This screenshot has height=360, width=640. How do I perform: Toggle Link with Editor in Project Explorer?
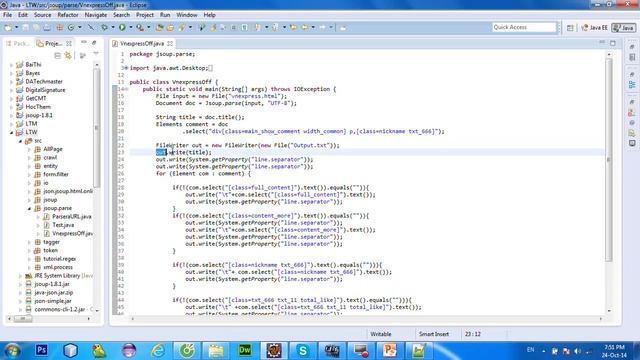pos(68,55)
